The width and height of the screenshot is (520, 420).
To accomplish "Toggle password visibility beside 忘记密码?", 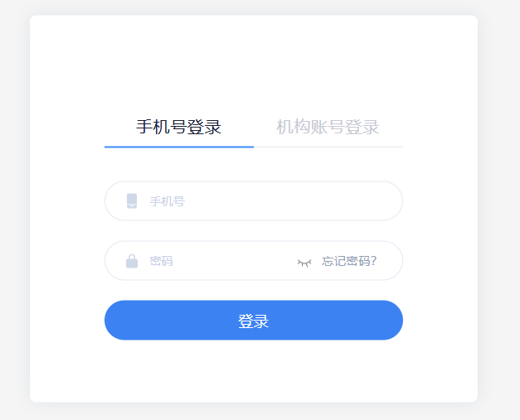I will (304, 262).
